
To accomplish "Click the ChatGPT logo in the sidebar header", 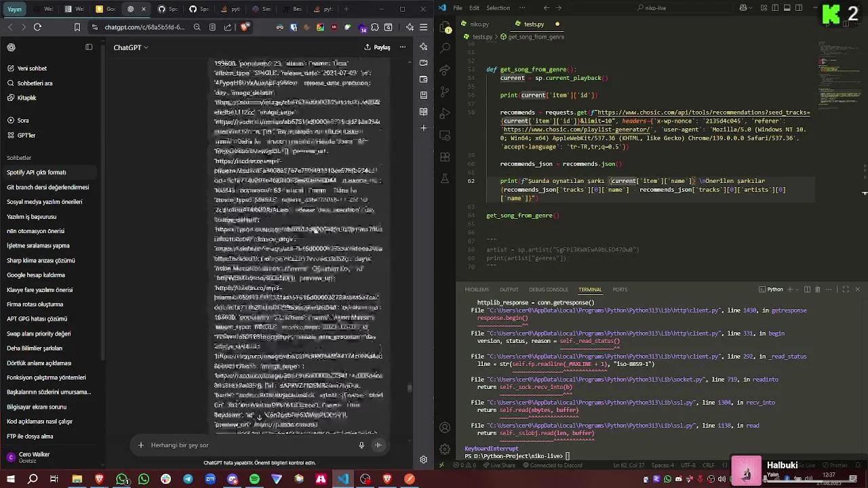I will pos(11,47).
